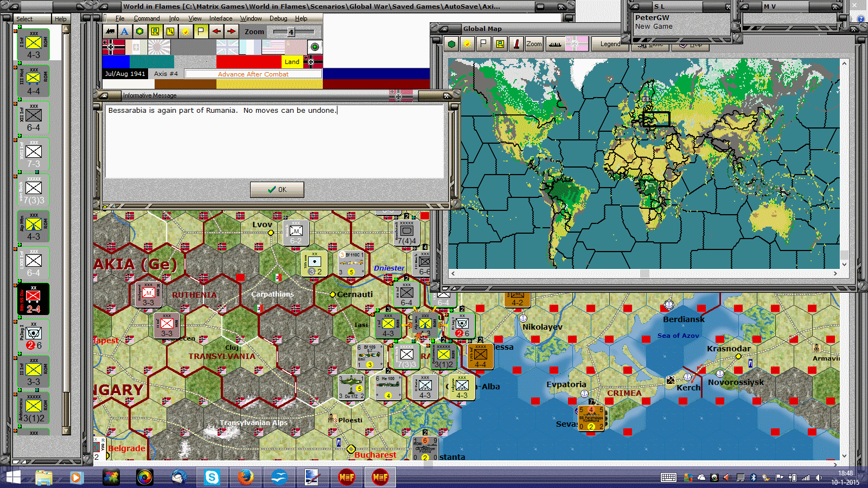Toggle the yellow units button in Global Map
The height and width of the screenshot is (488, 868).
point(500,44)
